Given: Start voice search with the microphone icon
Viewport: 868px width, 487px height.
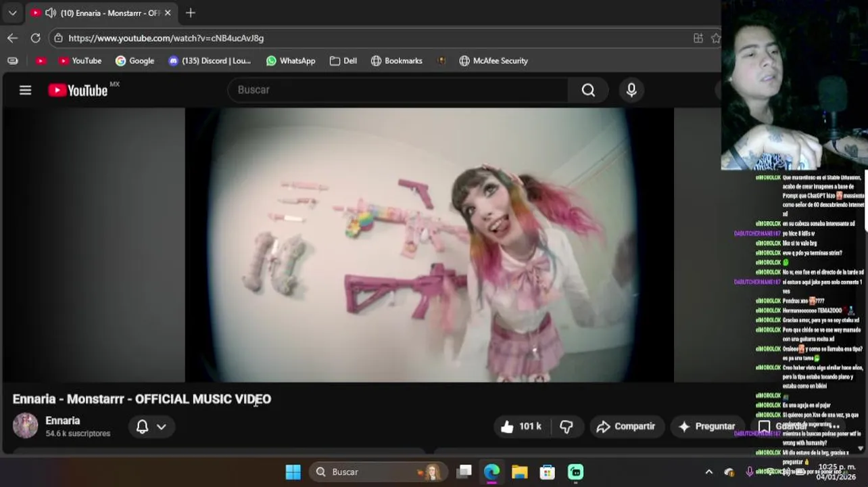Looking at the screenshot, I should coord(631,90).
